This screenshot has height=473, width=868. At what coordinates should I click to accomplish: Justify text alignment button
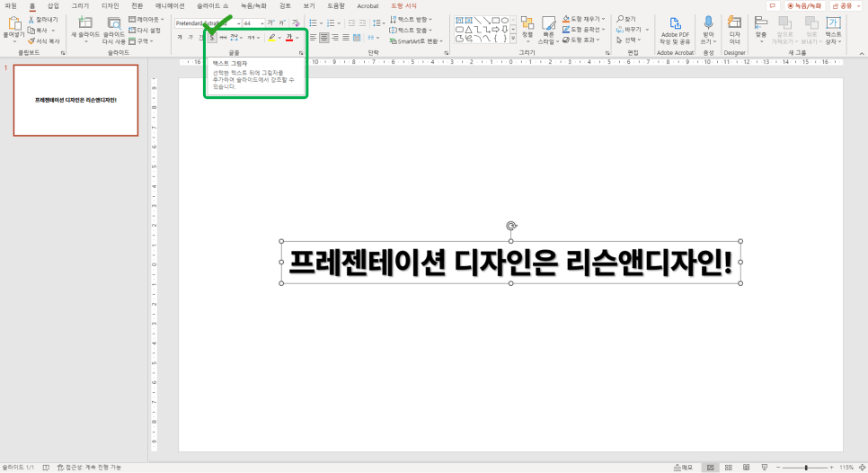(x=345, y=38)
